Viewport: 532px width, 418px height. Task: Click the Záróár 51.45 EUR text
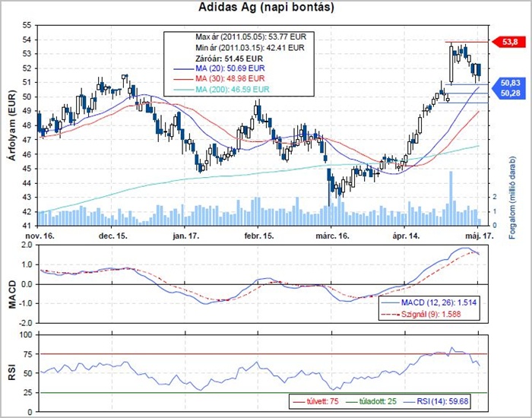click(x=229, y=59)
